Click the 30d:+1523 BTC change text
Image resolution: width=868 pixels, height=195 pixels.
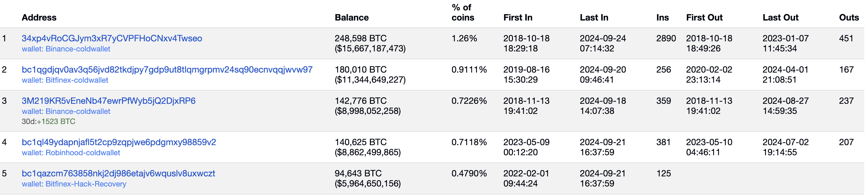click(49, 121)
